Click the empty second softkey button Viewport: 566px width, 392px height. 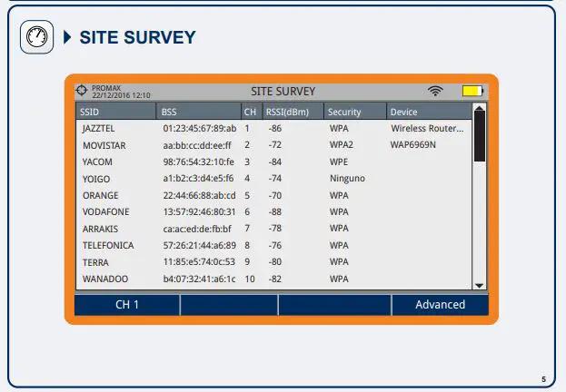[x=229, y=305]
